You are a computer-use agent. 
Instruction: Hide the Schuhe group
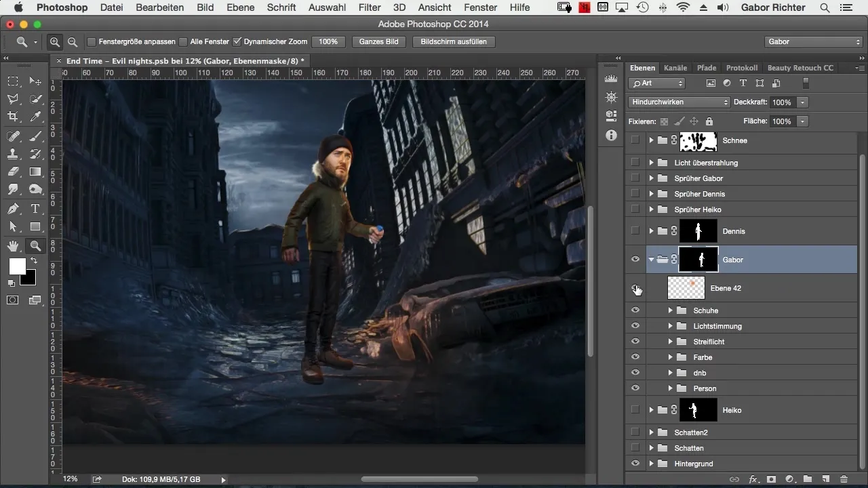click(x=635, y=310)
